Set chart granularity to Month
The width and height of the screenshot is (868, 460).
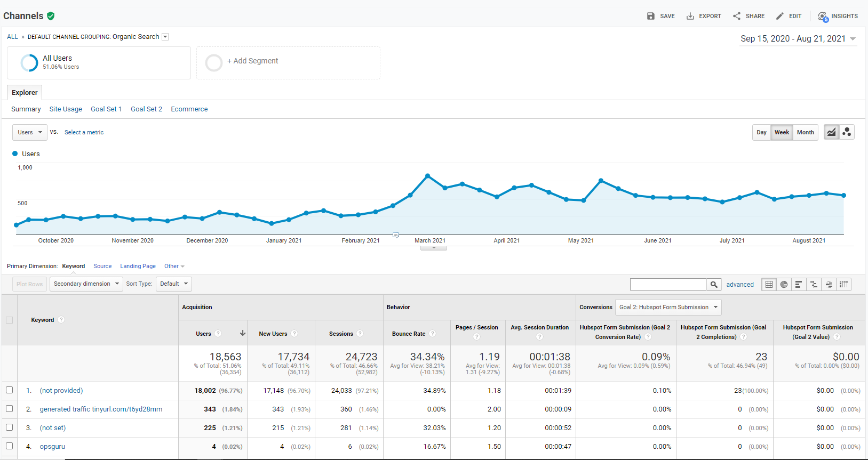806,132
